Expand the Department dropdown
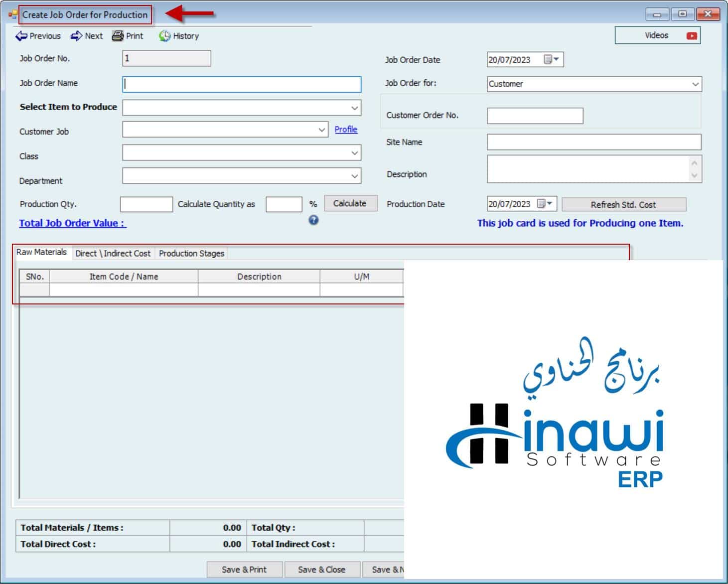Screen dimensions: 728x584 pyautogui.click(x=354, y=176)
